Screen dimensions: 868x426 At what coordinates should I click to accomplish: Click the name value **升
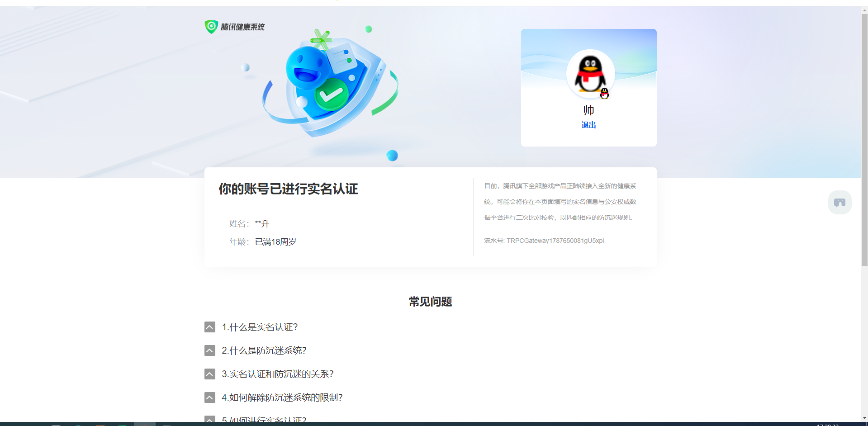point(262,223)
